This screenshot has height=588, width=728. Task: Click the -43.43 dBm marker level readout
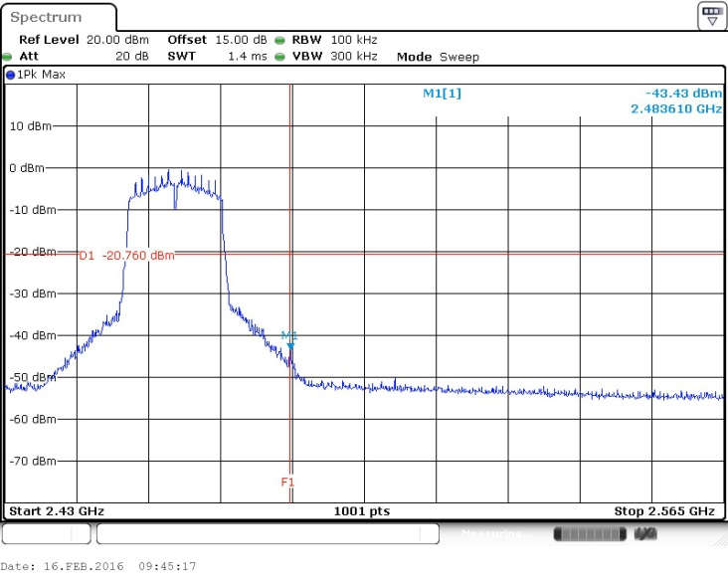[684, 93]
